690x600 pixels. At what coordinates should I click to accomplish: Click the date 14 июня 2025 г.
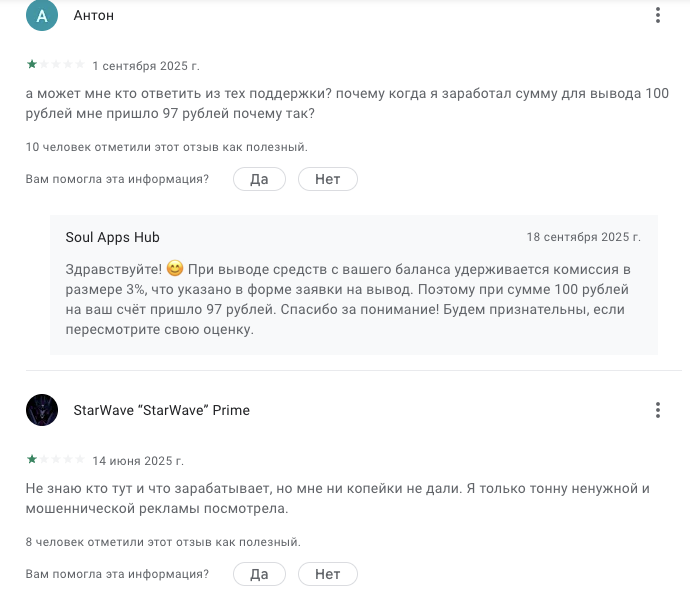(x=138, y=461)
